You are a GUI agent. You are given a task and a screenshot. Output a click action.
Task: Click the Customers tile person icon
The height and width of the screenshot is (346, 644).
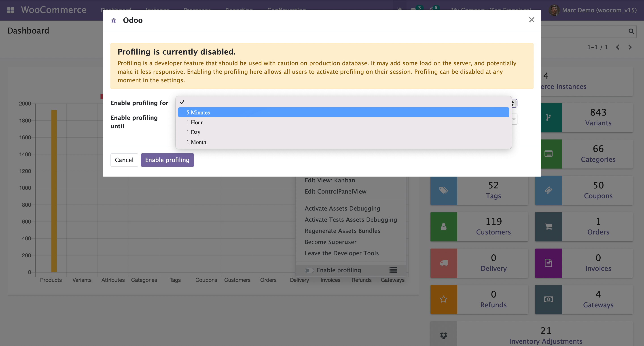(443, 227)
